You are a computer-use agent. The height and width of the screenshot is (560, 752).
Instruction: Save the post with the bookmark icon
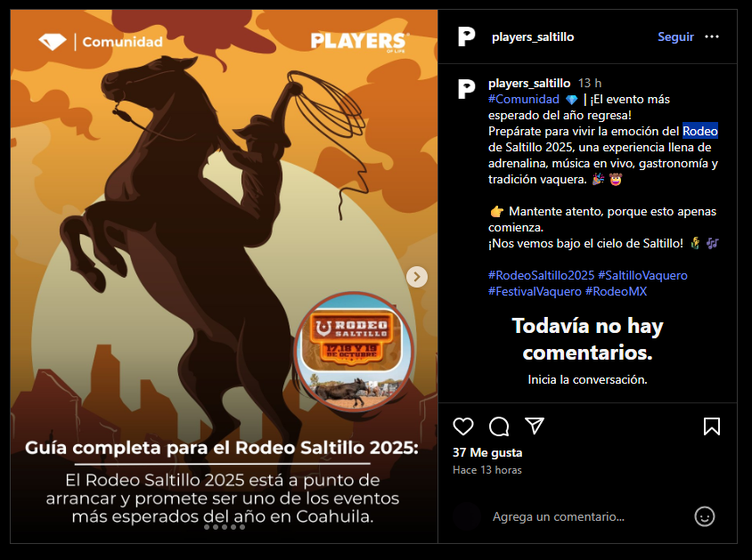coord(712,426)
